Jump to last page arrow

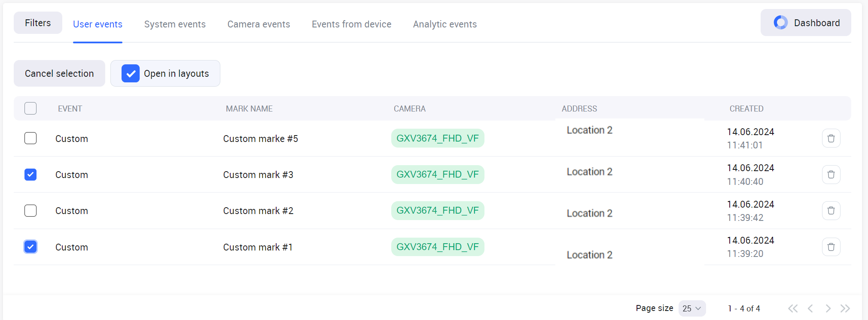pos(845,308)
